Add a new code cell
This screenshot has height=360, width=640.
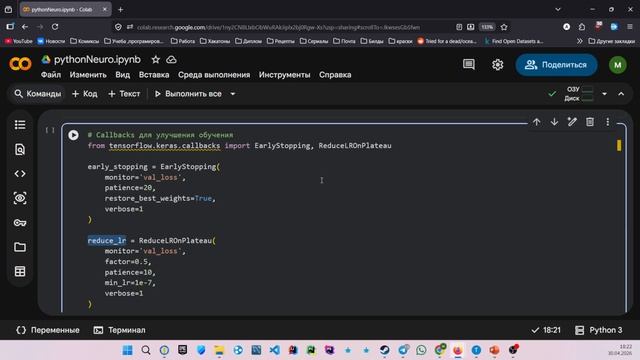(x=84, y=94)
